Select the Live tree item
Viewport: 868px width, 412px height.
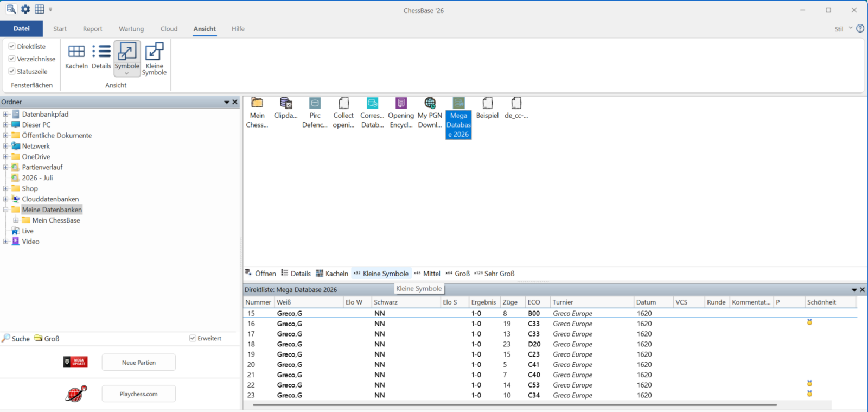point(27,231)
